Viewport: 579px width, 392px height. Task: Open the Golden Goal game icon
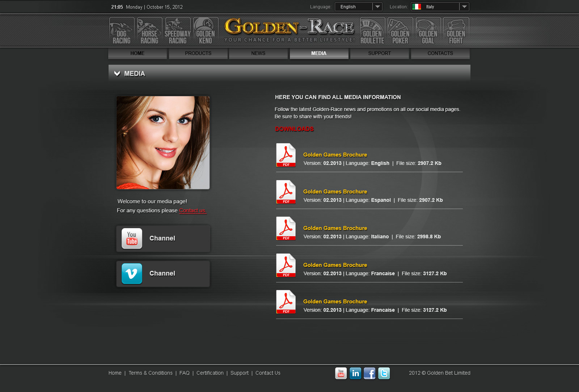(x=428, y=31)
